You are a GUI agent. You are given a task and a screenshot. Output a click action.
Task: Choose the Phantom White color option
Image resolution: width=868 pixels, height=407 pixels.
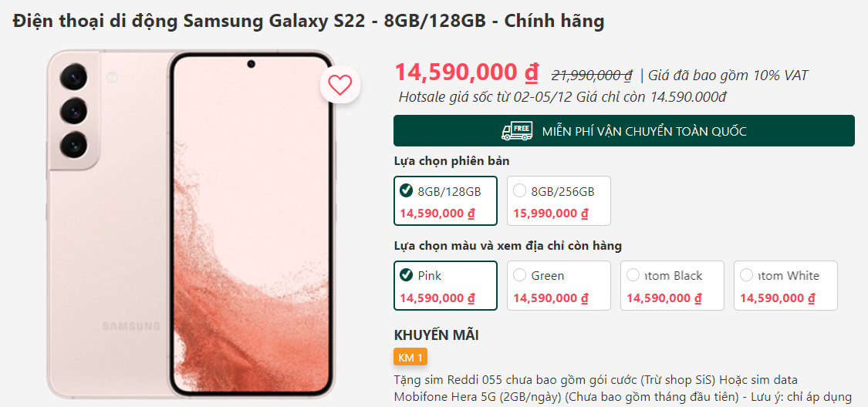click(785, 285)
